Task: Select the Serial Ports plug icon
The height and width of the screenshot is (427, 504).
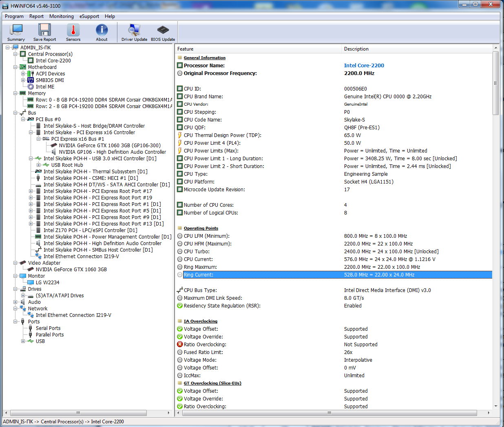Action: pyautogui.click(x=31, y=328)
